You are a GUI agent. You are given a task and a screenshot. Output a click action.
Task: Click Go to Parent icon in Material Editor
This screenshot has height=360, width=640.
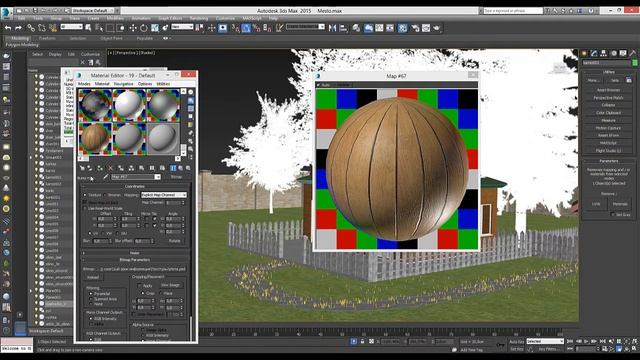tap(181, 168)
